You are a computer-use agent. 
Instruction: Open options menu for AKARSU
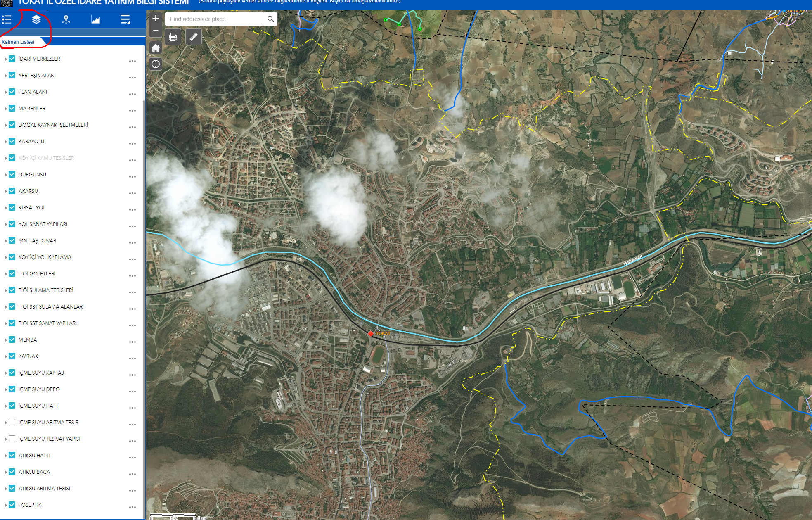133,193
